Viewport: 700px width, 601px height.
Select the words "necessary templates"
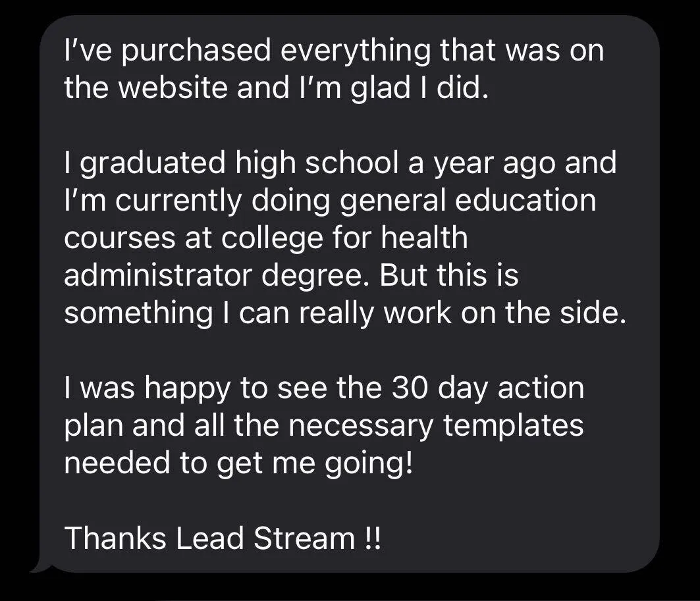436,426
